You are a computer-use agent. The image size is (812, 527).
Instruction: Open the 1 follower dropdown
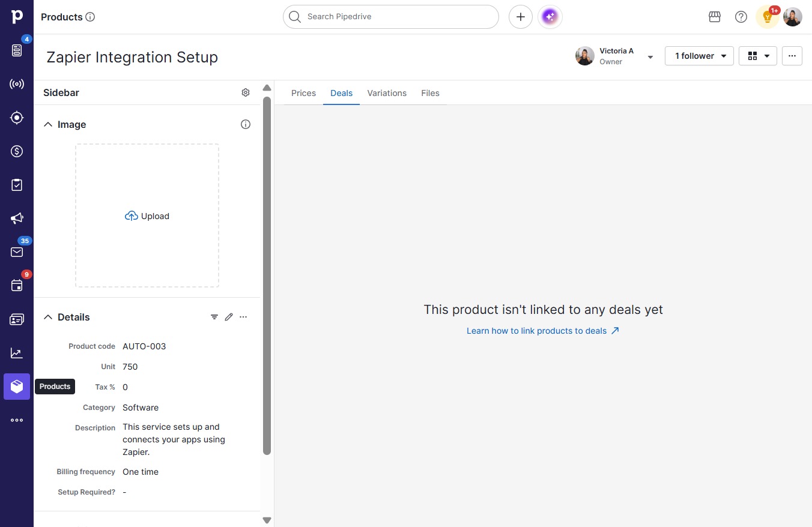[x=699, y=56]
